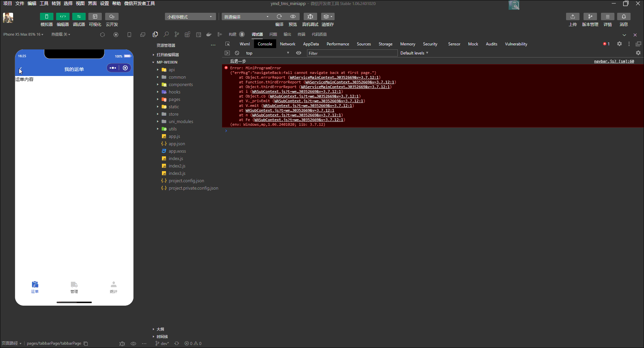
Task: Toggle the 模拟器 simulator panel button
Action: coord(47,16)
